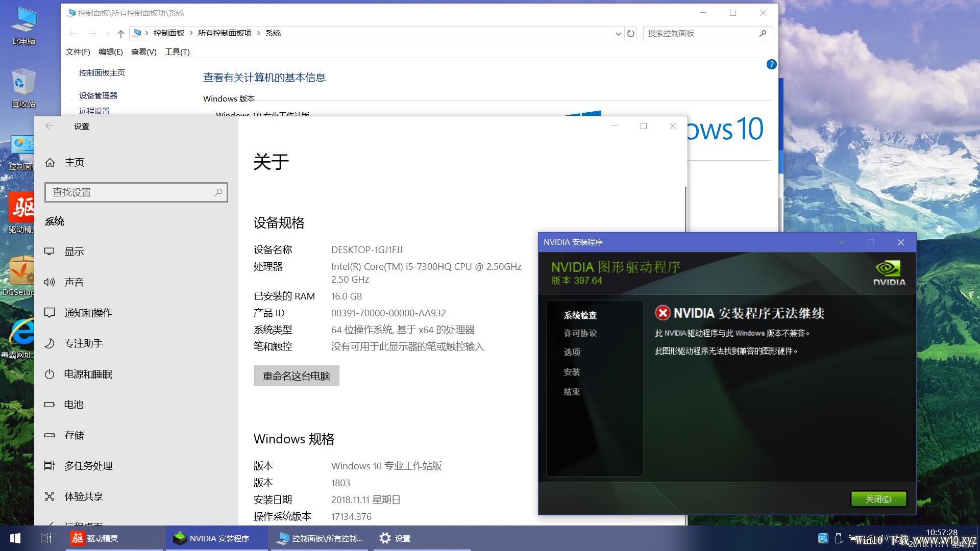Switch to 控制面板 taskbar item
The height and width of the screenshot is (551, 980).
(321, 538)
